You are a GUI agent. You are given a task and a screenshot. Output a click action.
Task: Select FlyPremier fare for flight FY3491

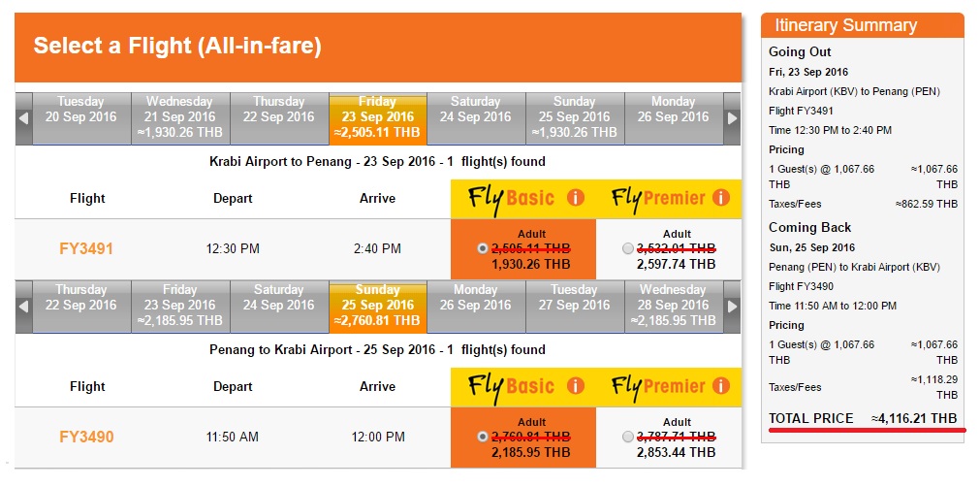tap(627, 248)
